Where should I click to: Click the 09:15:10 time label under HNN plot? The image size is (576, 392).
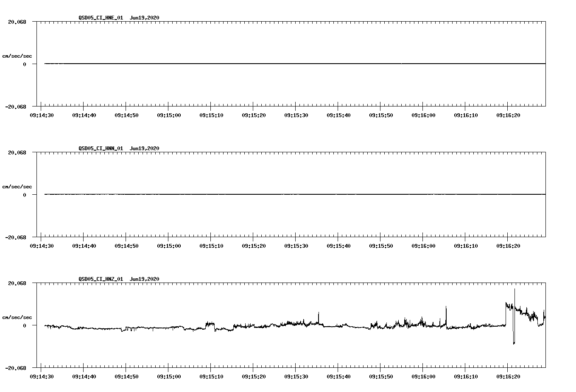point(211,246)
